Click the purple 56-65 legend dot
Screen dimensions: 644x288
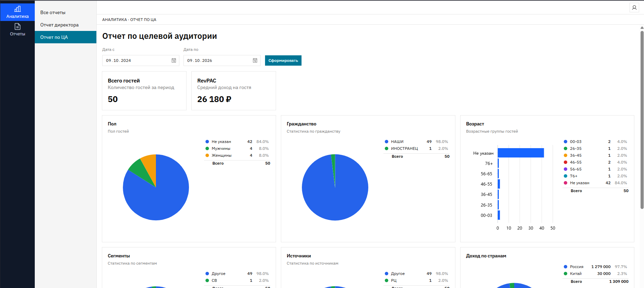(x=566, y=169)
